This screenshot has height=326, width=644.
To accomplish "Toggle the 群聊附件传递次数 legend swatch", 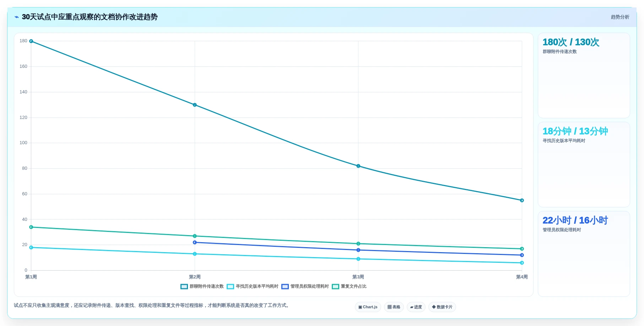I will coord(184,287).
